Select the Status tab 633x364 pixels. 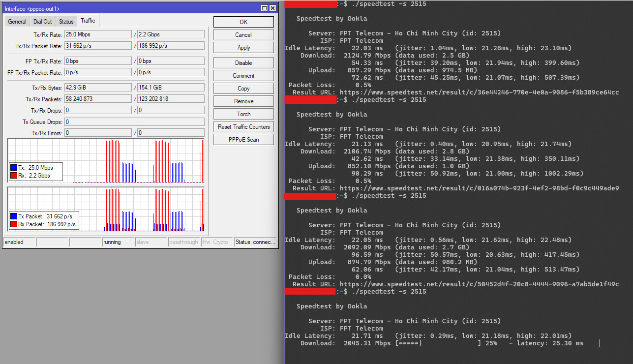(66, 22)
